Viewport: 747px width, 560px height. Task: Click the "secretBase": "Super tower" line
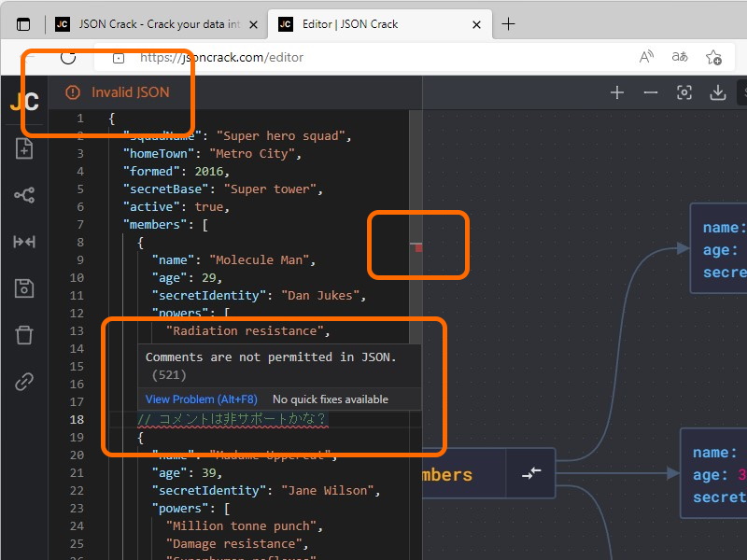[223, 189]
